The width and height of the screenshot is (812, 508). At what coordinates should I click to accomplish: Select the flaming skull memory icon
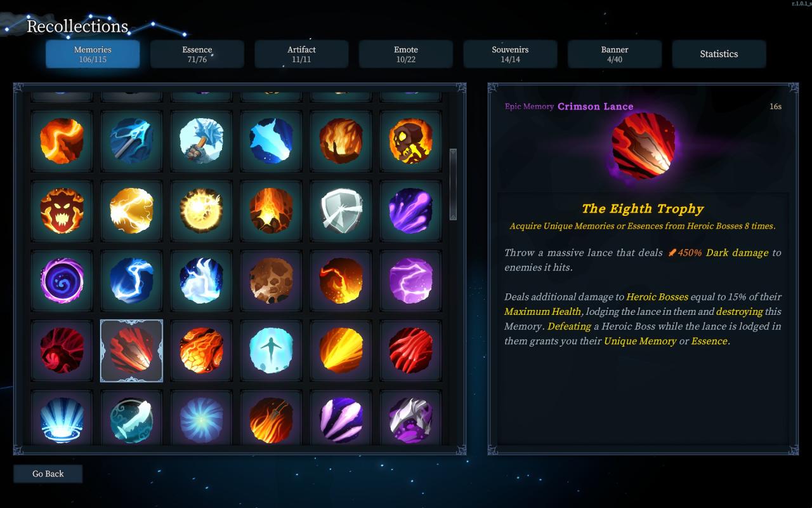(410, 141)
